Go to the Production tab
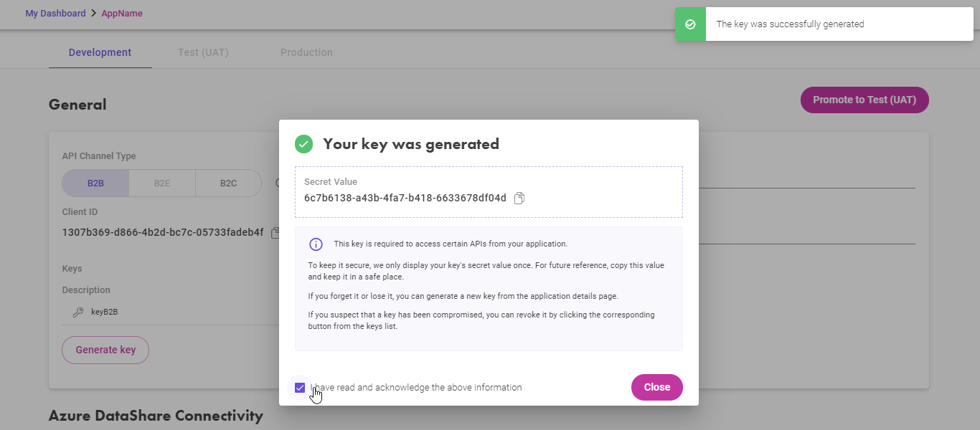Image resolution: width=980 pixels, height=430 pixels. (x=306, y=52)
